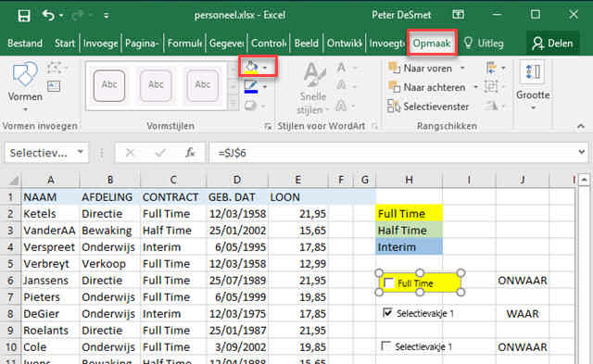Click Naar voren button
This screenshot has height=364, width=593.
coord(420,69)
